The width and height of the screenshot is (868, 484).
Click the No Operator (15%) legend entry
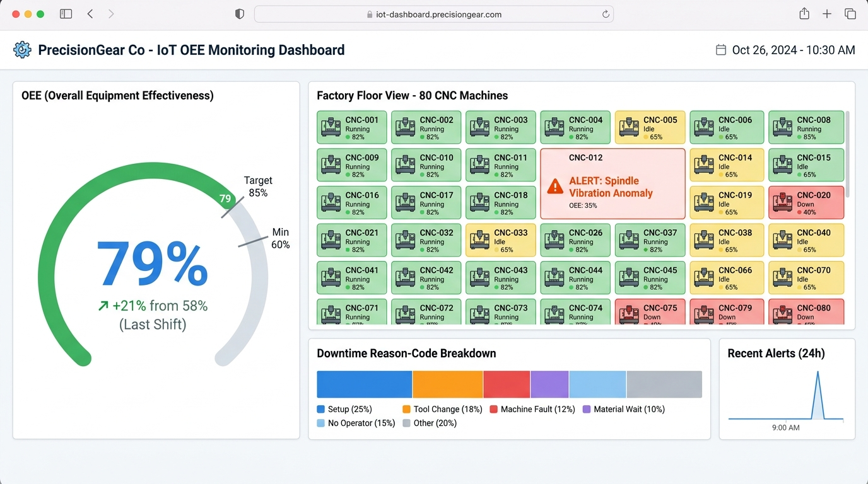click(x=356, y=423)
